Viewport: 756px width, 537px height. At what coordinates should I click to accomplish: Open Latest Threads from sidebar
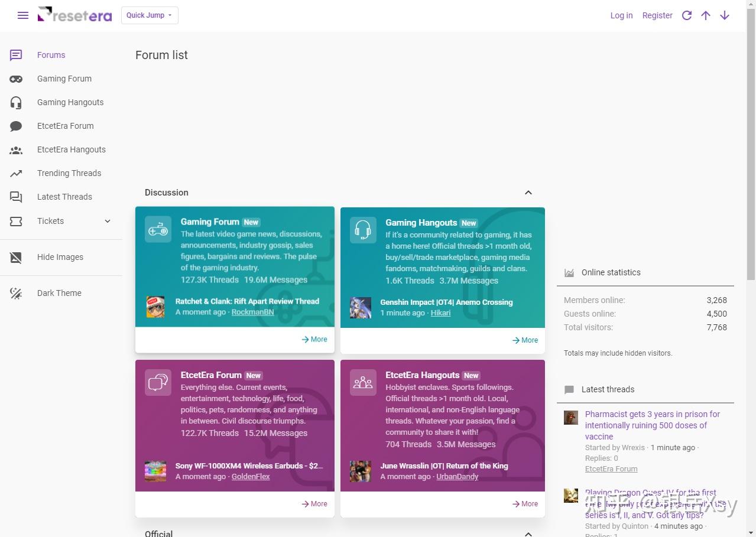64,197
